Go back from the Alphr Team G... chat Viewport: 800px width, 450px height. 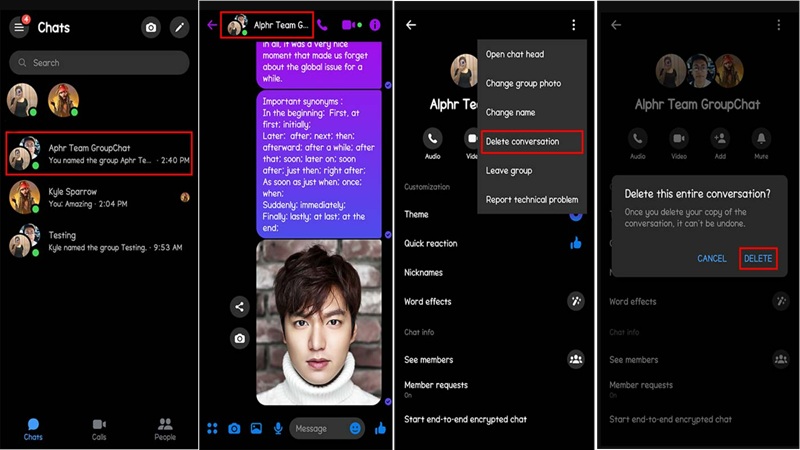[x=212, y=24]
